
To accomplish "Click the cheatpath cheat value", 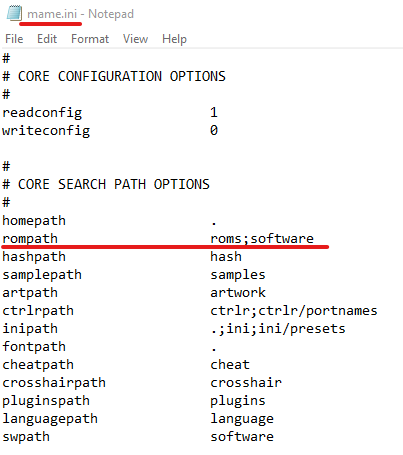I will [230, 365].
